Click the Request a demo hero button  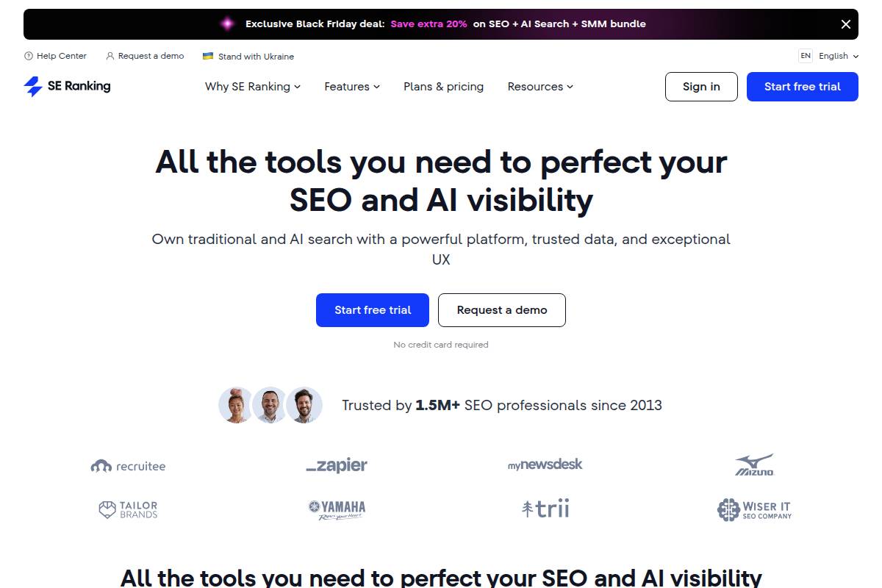(x=502, y=310)
